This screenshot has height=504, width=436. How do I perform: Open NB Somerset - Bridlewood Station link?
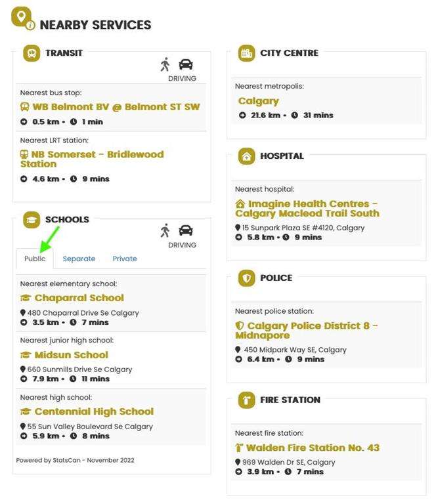coord(92,159)
